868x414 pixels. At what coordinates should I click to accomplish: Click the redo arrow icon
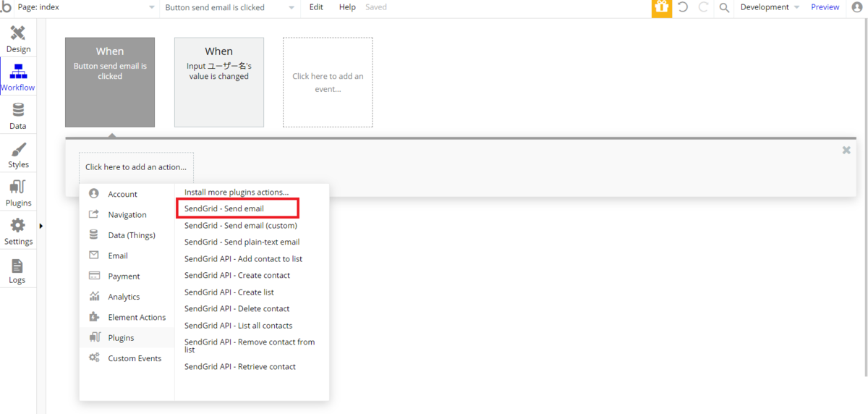[703, 7]
